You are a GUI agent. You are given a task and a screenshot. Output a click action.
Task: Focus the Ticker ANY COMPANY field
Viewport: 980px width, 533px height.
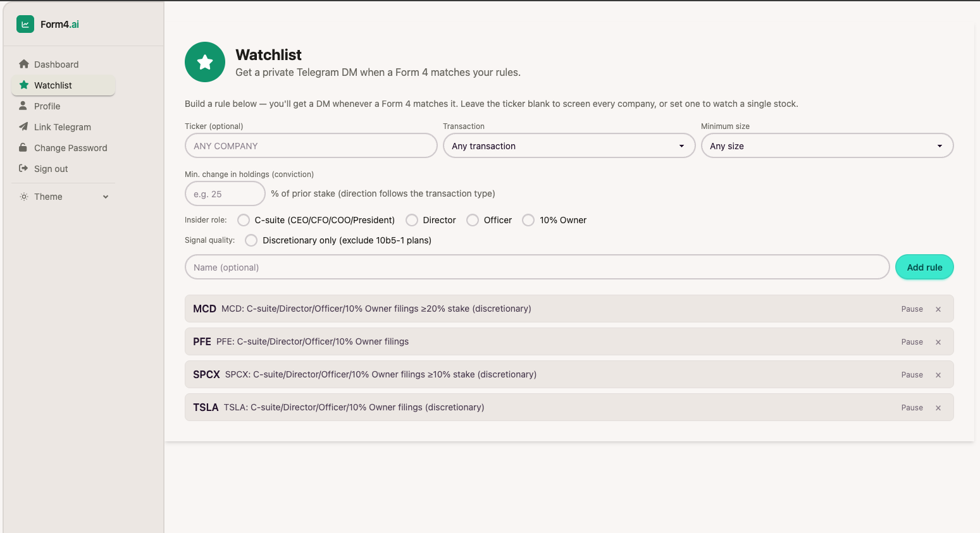tap(311, 145)
